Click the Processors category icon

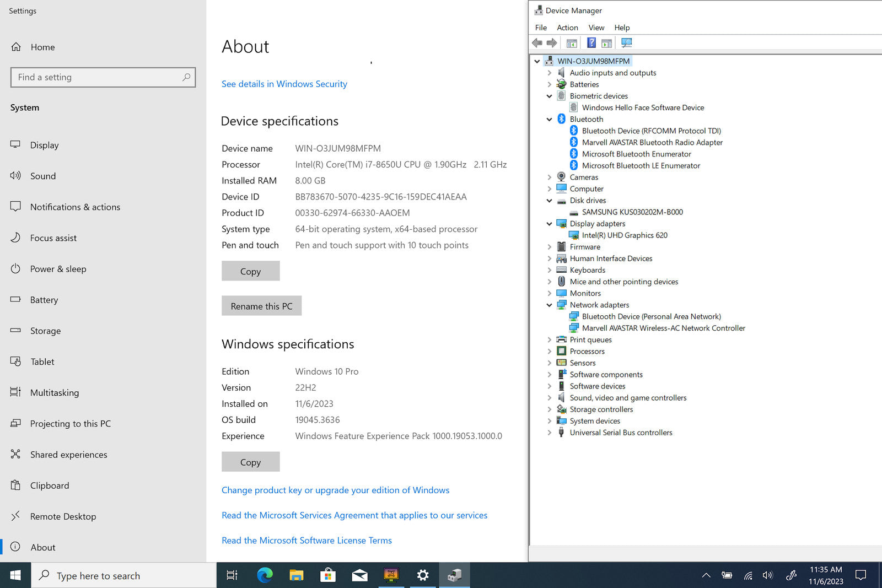(561, 351)
